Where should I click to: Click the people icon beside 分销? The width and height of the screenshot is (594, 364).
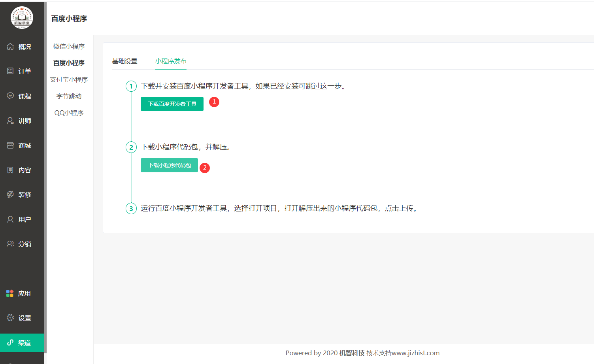[x=10, y=244]
